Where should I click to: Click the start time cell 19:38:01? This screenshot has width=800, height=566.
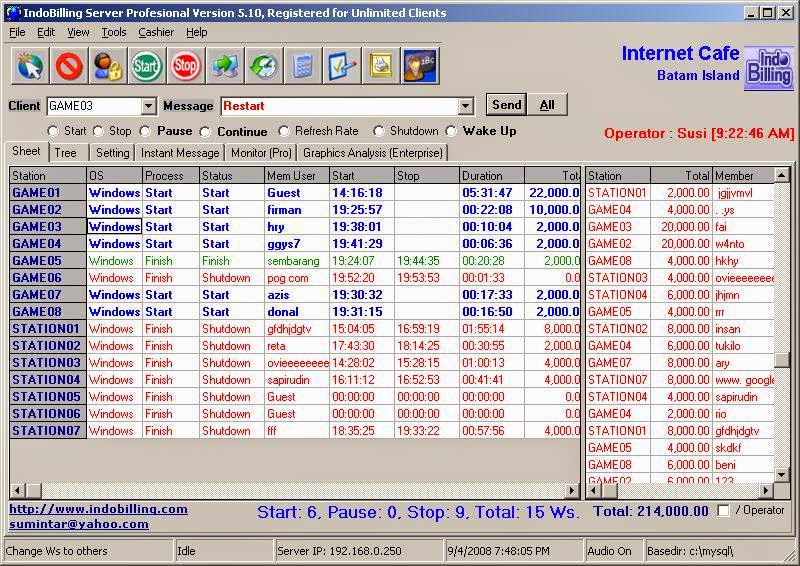coord(362,227)
